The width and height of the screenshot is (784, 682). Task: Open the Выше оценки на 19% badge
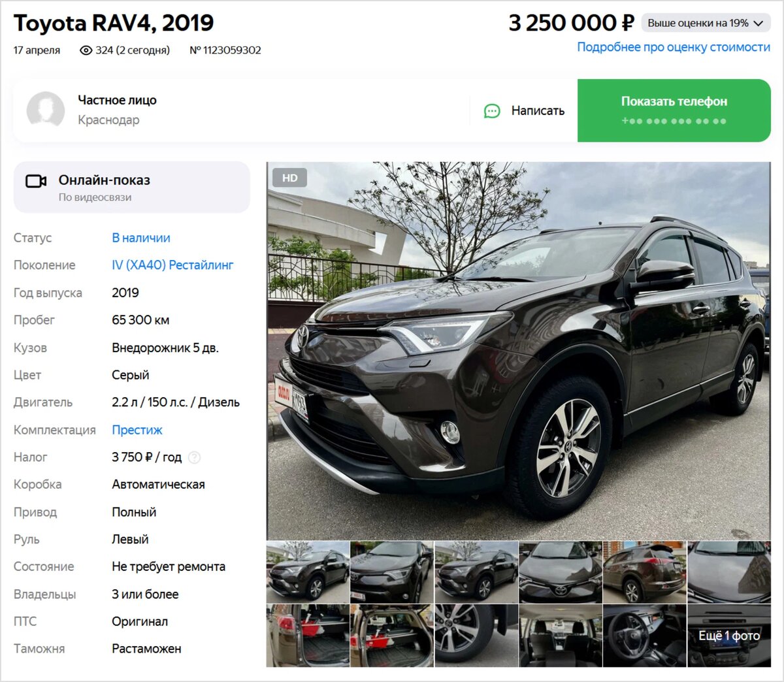(x=706, y=23)
